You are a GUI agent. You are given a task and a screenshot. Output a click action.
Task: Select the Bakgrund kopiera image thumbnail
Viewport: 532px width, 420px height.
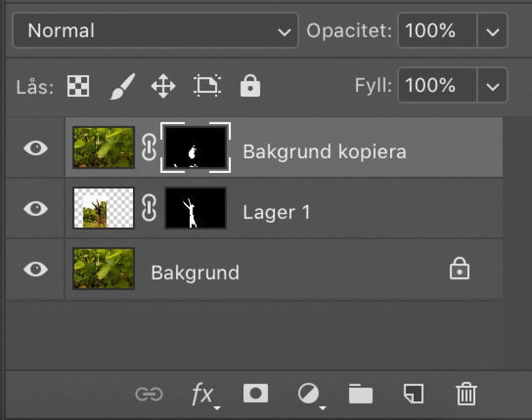tap(103, 148)
